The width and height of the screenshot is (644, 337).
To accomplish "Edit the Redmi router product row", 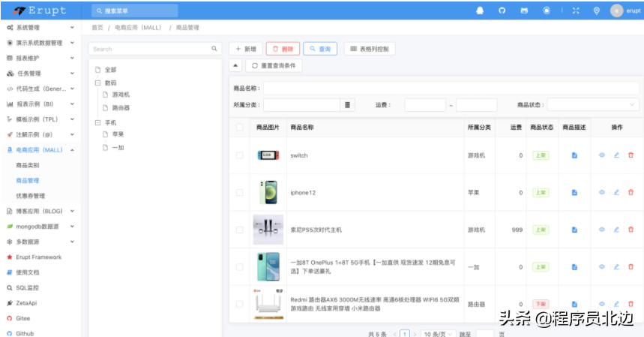I will (x=616, y=304).
